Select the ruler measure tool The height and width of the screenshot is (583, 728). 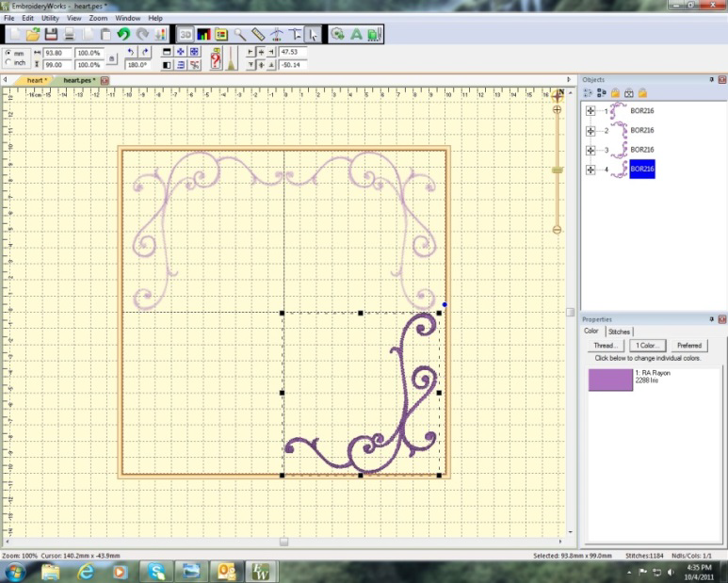[258, 34]
